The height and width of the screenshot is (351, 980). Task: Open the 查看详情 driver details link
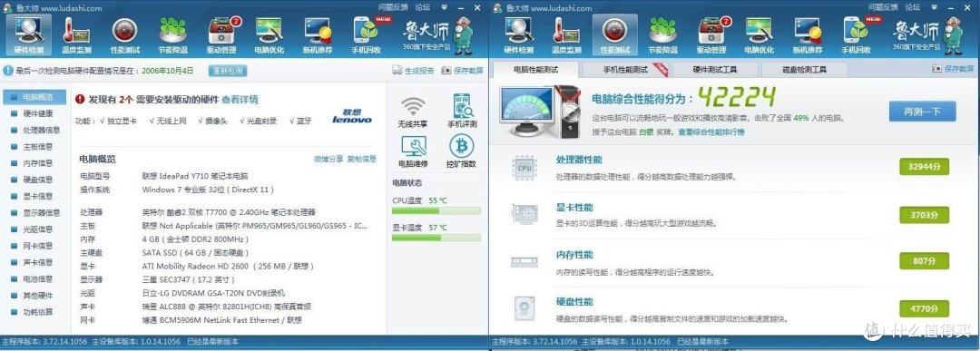coord(240,99)
